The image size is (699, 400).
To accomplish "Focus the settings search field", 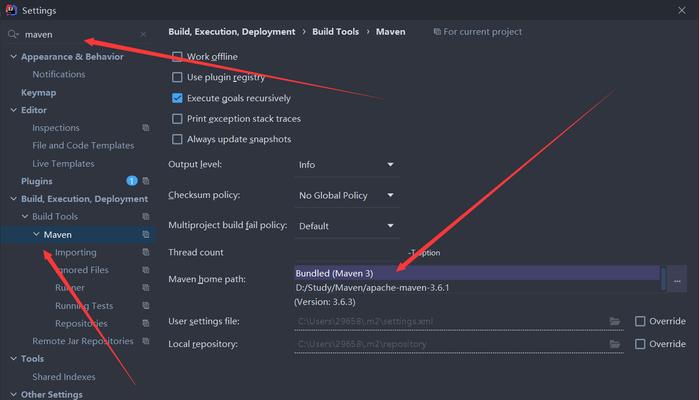I will coord(80,34).
